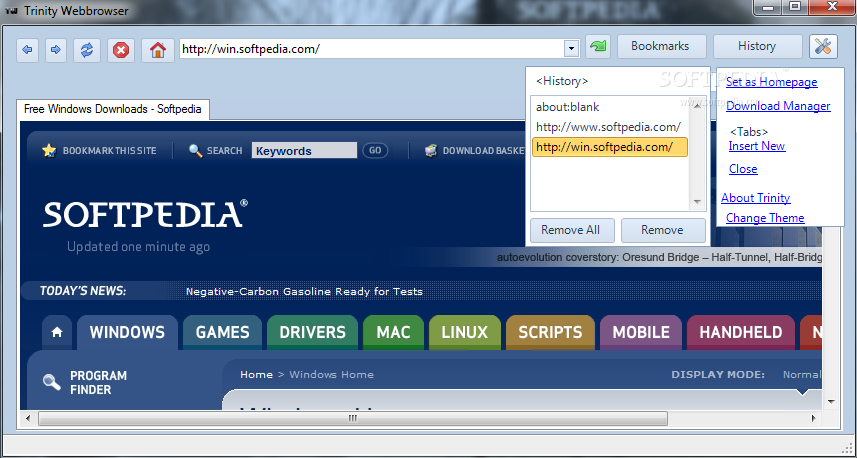Click the Program Finder magnifier icon

[52, 382]
